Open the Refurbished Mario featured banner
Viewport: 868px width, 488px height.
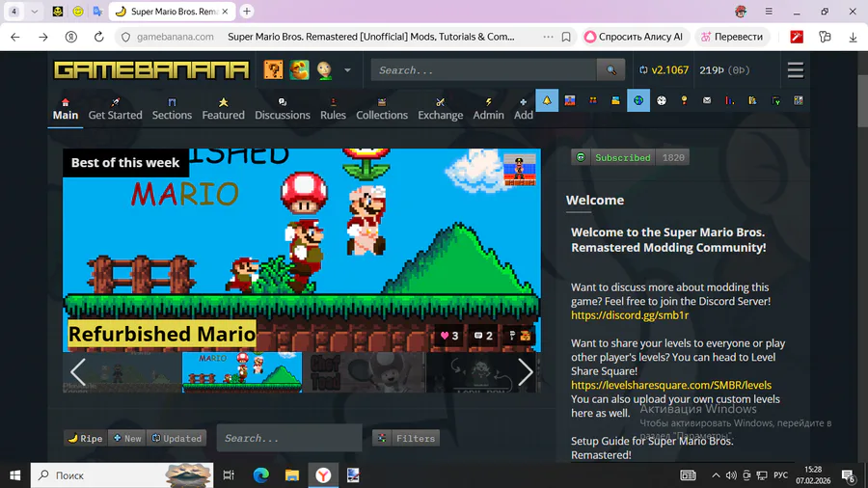(x=302, y=250)
